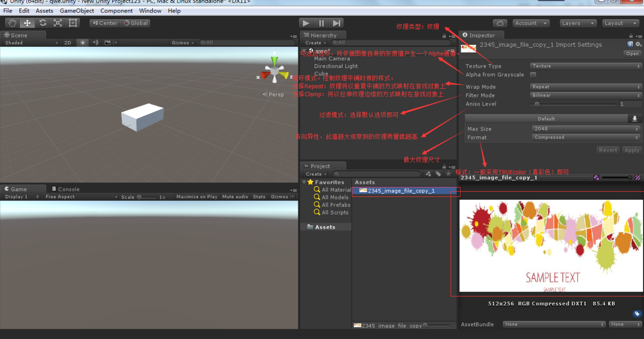Click the Apply button in Inspector
644x339 pixels.
(632, 150)
